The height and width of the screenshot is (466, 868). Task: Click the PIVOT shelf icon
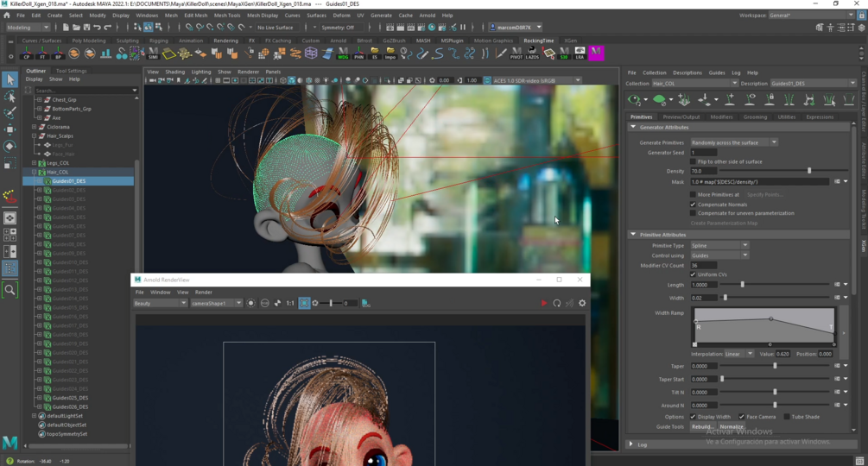[x=516, y=53]
